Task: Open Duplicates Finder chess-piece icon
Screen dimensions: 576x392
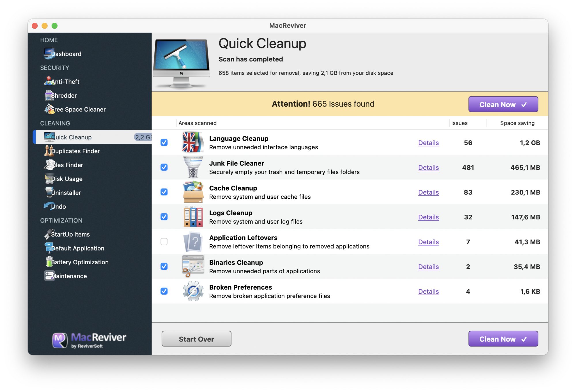Action: pos(49,151)
